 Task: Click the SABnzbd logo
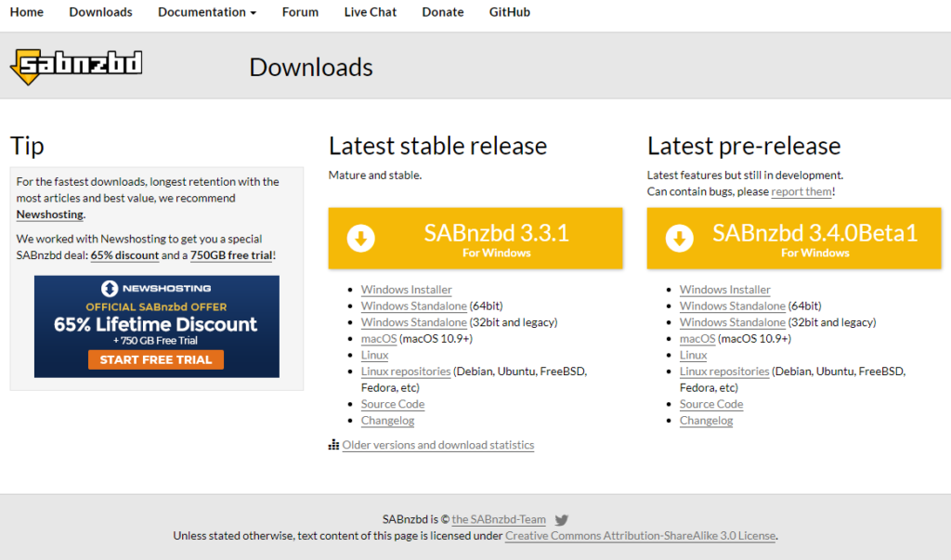coord(76,66)
